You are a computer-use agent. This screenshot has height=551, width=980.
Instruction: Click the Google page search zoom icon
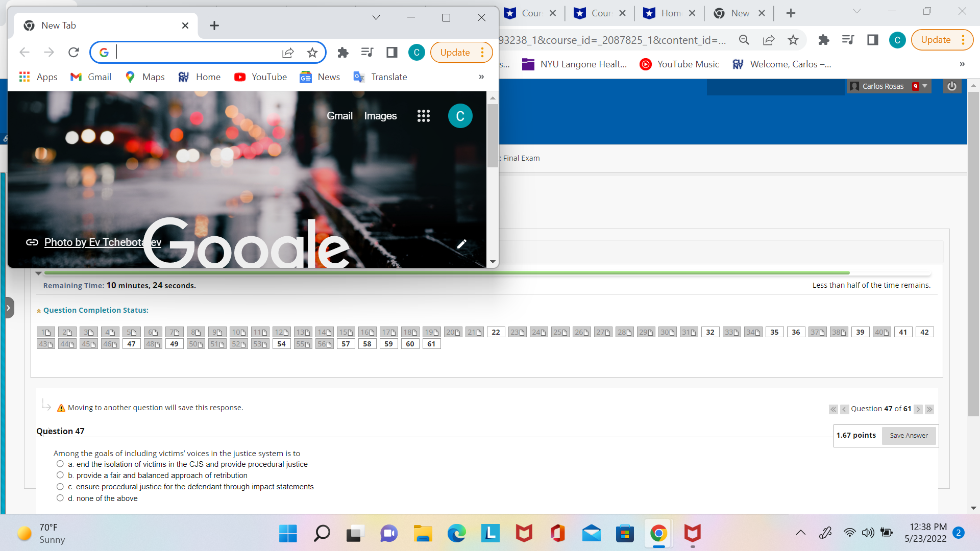[744, 40]
